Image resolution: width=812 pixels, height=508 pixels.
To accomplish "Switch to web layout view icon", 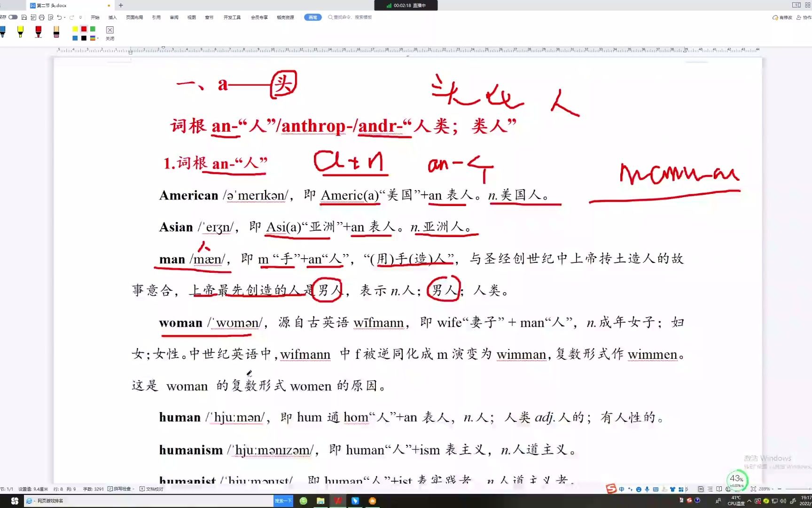I will click(728, 489).
